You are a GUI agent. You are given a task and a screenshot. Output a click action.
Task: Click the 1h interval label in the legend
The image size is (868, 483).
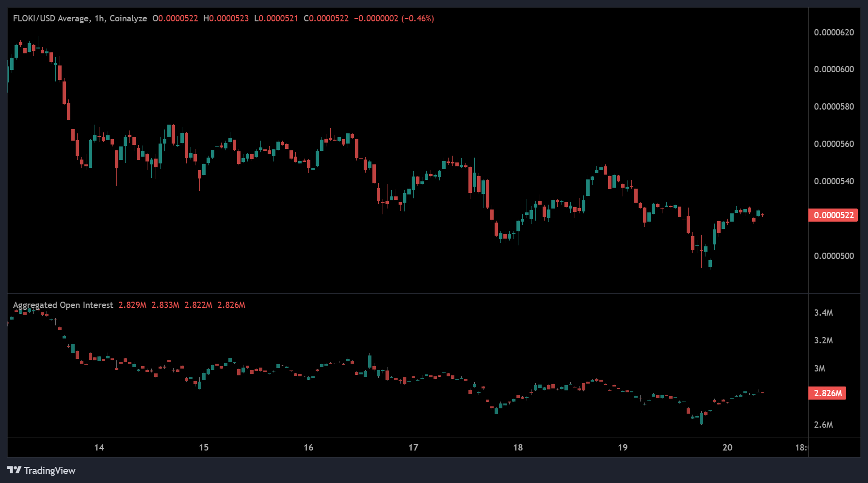click(99, 18)
